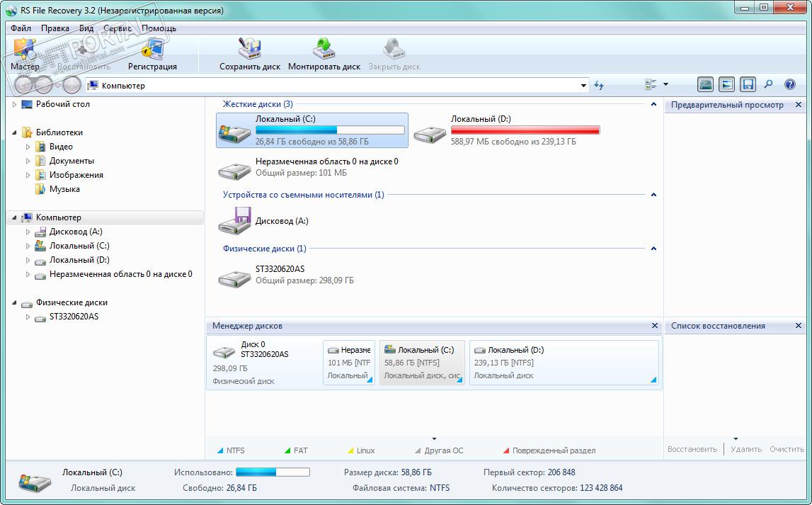Toggle the disk manager panel icon
Image resolution: width=812 pixels, height=505 pixels.
coord(705,84)
